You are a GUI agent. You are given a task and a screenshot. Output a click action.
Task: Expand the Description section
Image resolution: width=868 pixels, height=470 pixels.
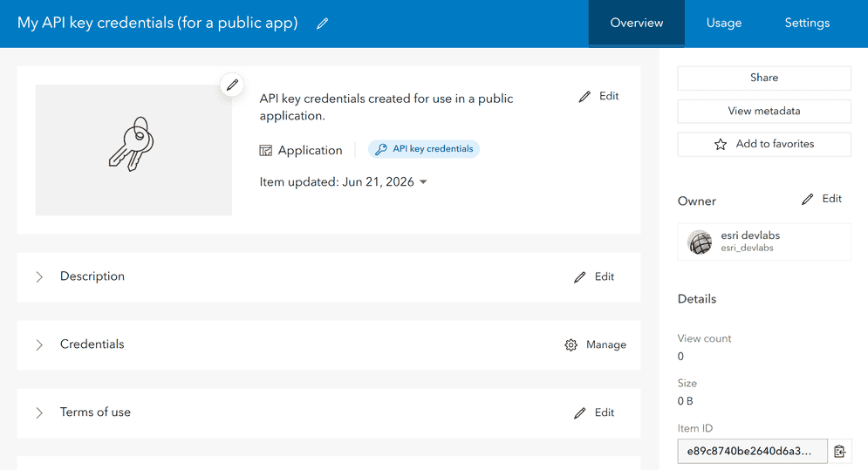39,276
